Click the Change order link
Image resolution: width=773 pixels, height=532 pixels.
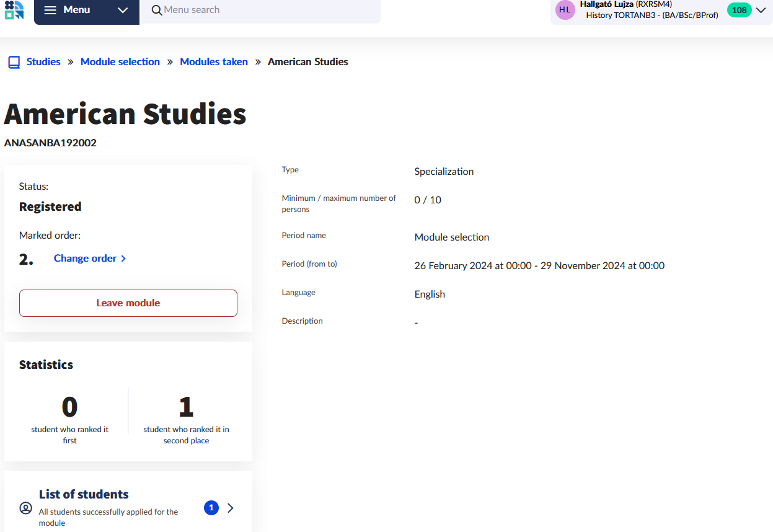pyautogui.click(x=85, y=259)
